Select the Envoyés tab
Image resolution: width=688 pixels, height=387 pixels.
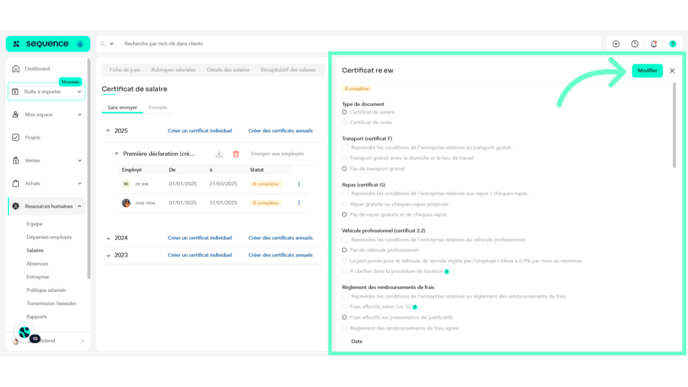[158, 108]
